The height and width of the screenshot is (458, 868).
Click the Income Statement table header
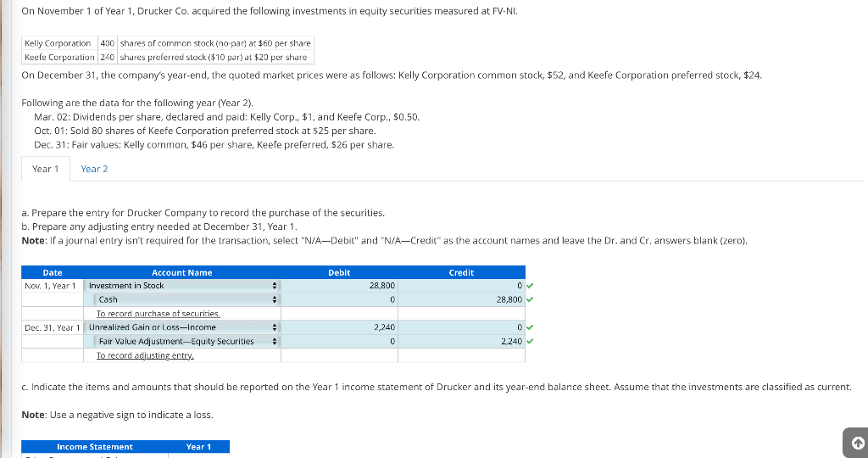[95, 446]
